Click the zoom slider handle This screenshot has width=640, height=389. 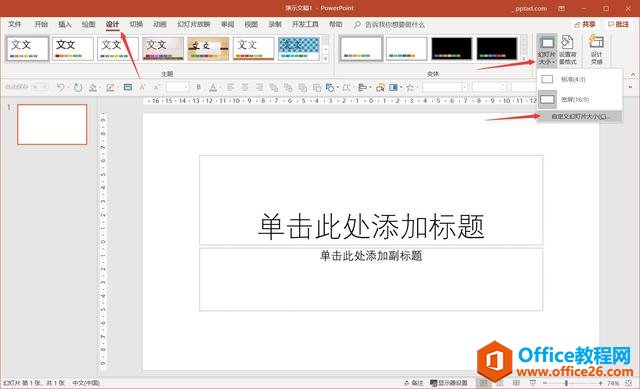point(566,383)
